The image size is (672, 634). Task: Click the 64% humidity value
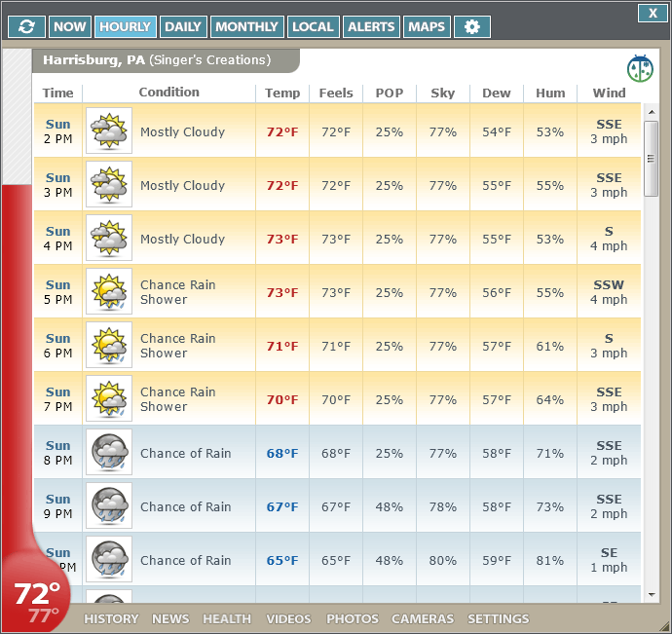[x=550, y=399]
